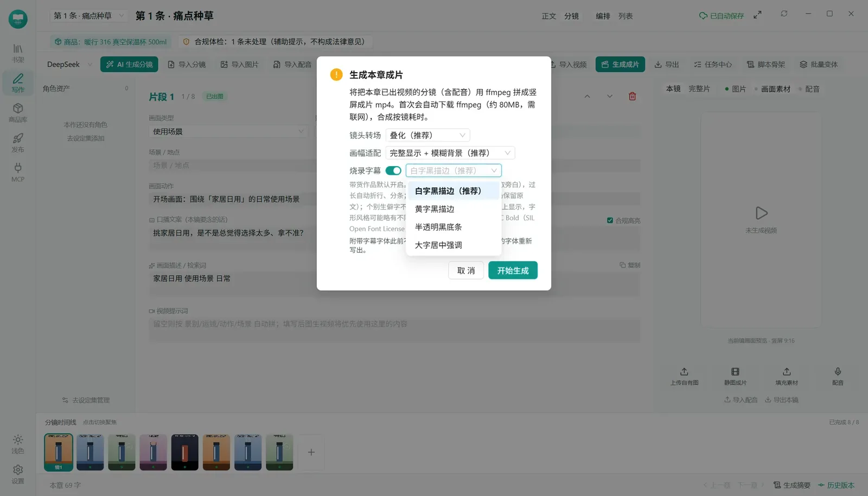868x496 pixels.
Task: Open the 镜头转场 叠化 dropdown
Action: click(x=427, y=135)
